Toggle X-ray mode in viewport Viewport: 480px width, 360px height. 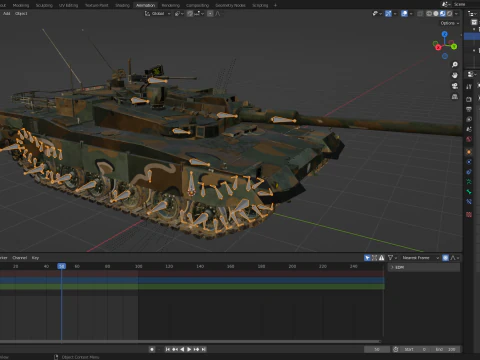[420, 14]
